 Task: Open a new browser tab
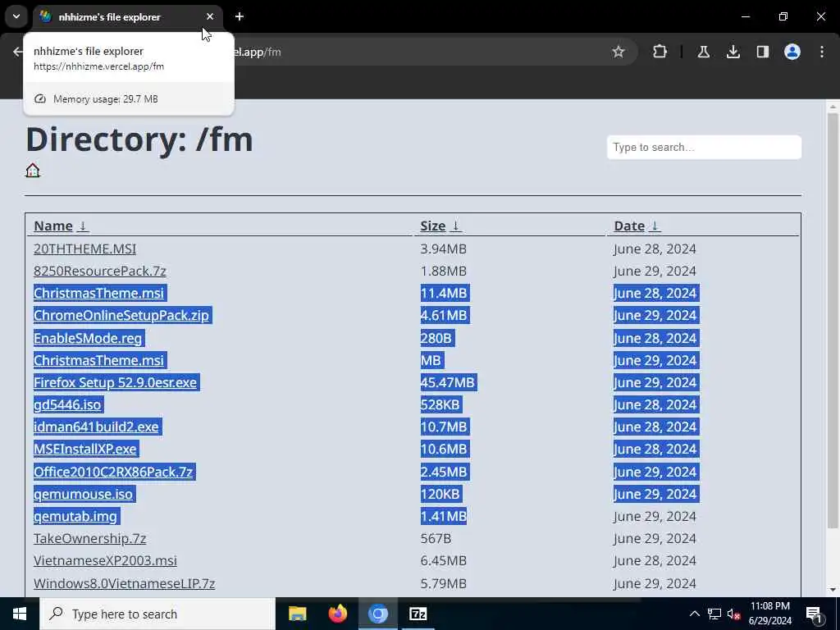[240, 16]
